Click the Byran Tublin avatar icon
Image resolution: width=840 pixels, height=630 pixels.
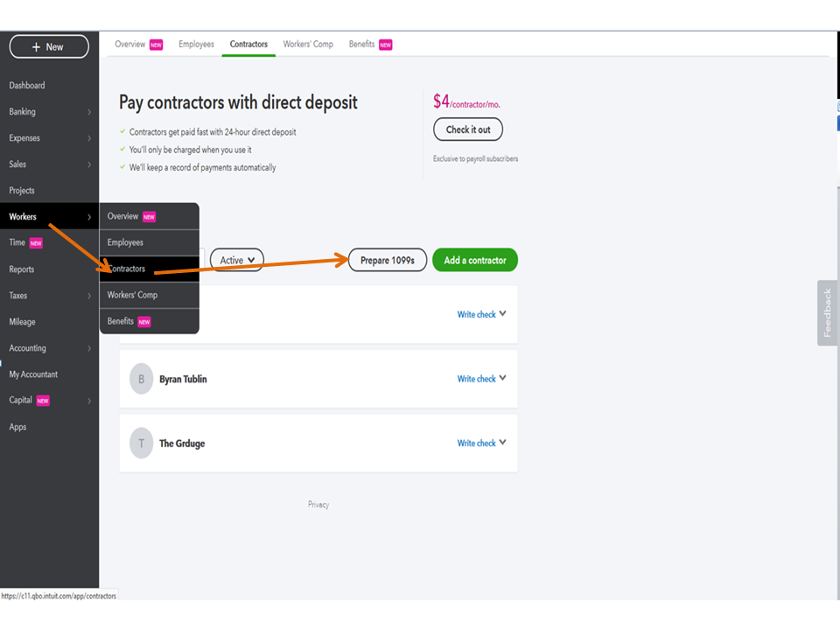(141, 379)
